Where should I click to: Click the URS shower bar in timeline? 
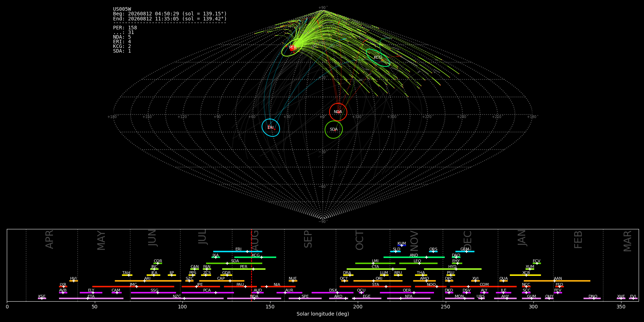[x=482, y=298]
